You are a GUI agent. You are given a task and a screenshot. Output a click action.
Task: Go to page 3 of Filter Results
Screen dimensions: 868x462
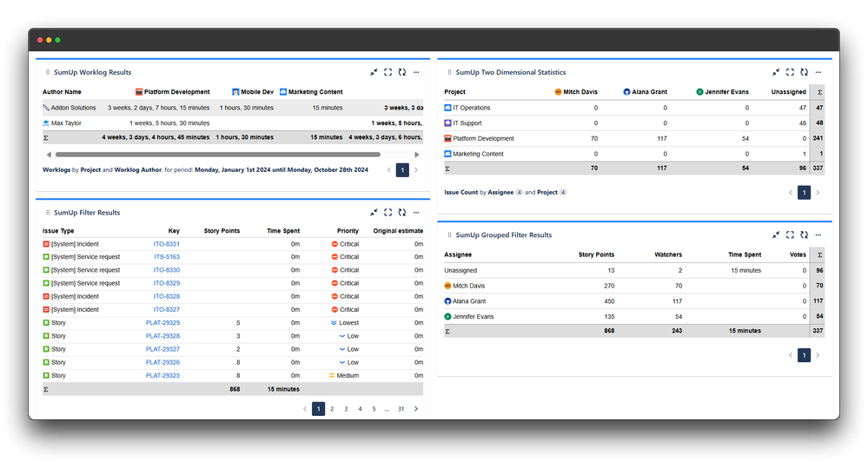(346, 409)
